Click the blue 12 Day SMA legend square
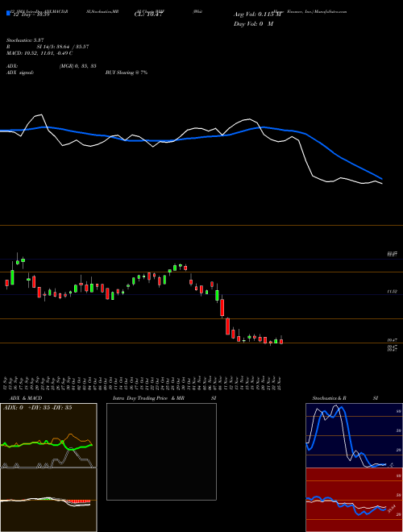Screen dimensions: 403x532 pos(8,13)
